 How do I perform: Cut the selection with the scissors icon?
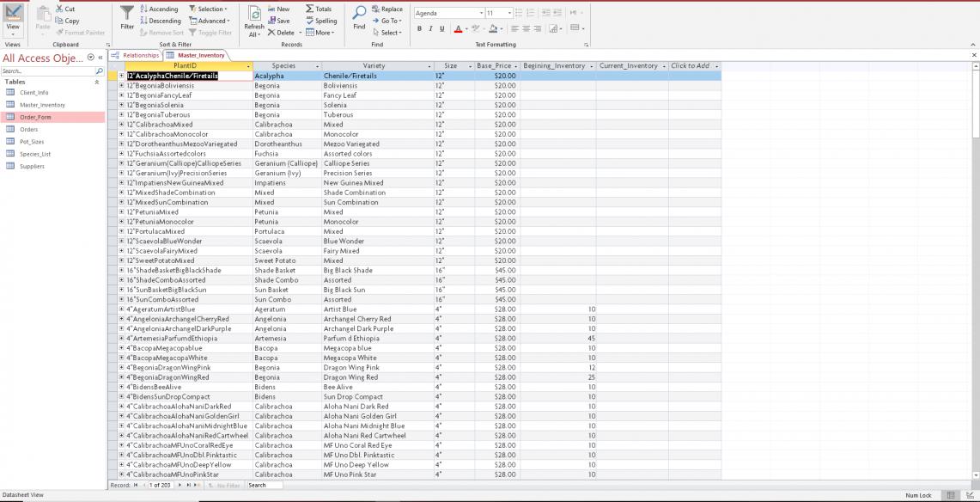pos(65,9)
